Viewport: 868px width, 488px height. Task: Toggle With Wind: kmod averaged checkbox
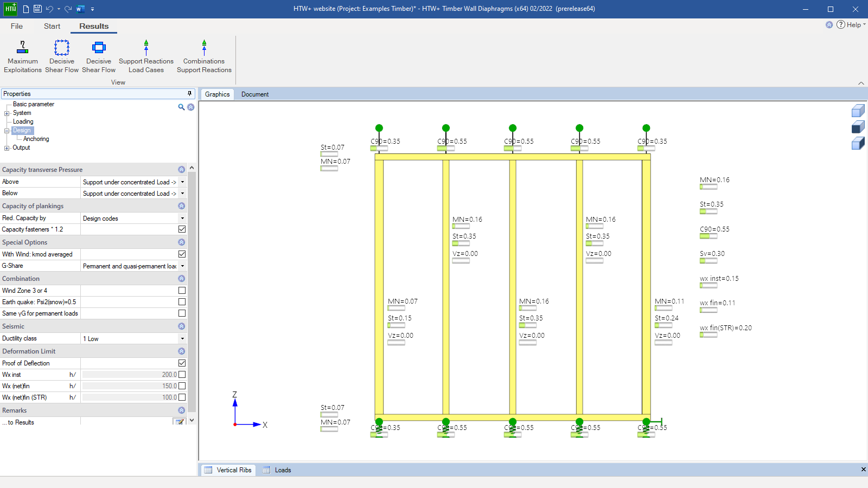pos(182,254)
